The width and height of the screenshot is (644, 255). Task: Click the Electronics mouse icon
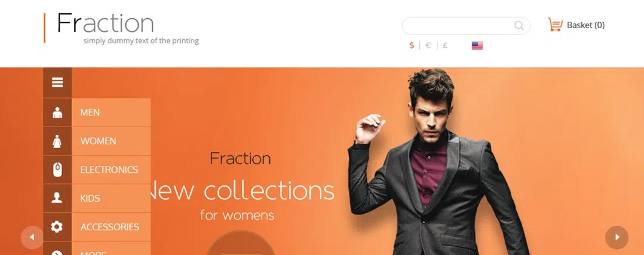click(57, 169)
